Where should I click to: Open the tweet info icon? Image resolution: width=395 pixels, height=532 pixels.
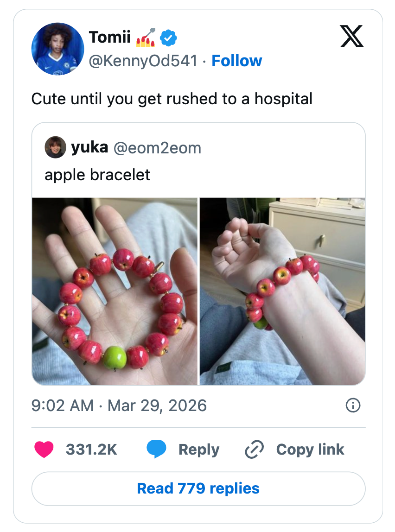point(353,405)
